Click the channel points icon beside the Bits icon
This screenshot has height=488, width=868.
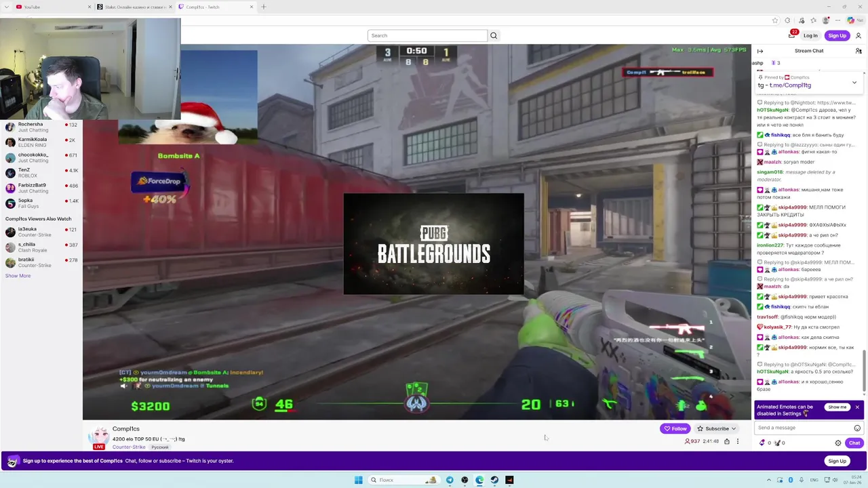coord(778,443)
